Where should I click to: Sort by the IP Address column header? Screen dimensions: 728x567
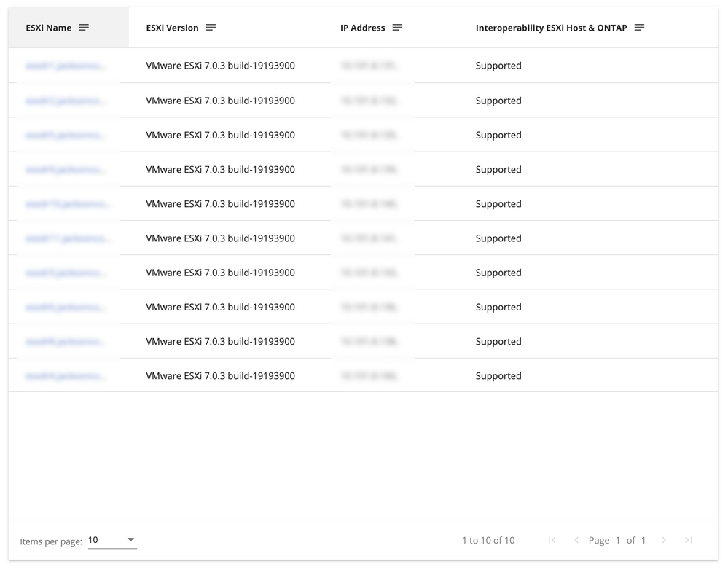click(x=362, y=28)
